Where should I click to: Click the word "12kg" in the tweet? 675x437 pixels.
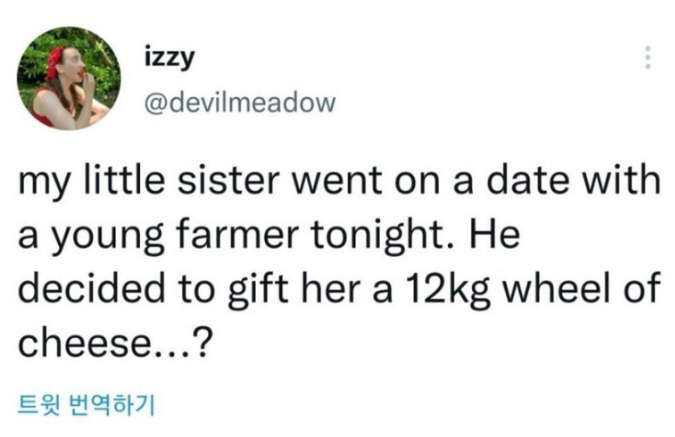(x=464, y=293)
